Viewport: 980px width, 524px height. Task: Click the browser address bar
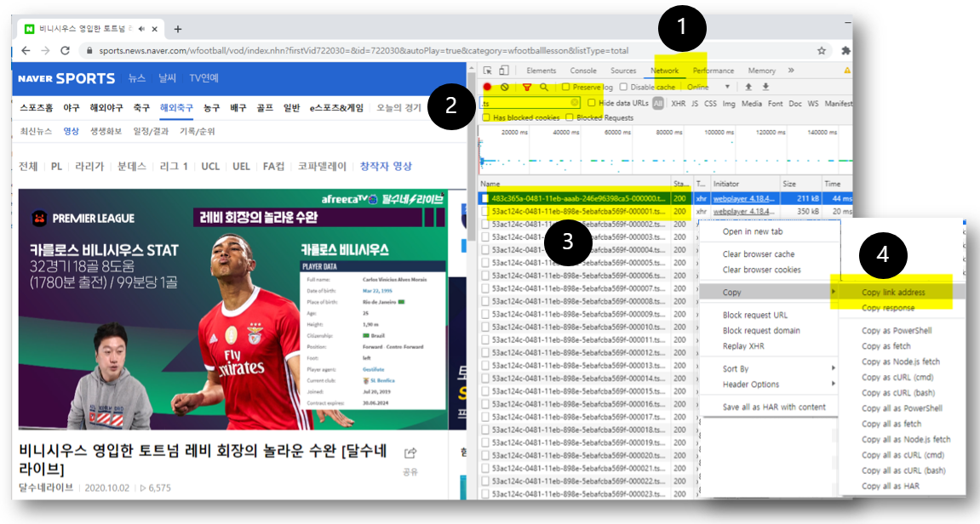(456, 50)
